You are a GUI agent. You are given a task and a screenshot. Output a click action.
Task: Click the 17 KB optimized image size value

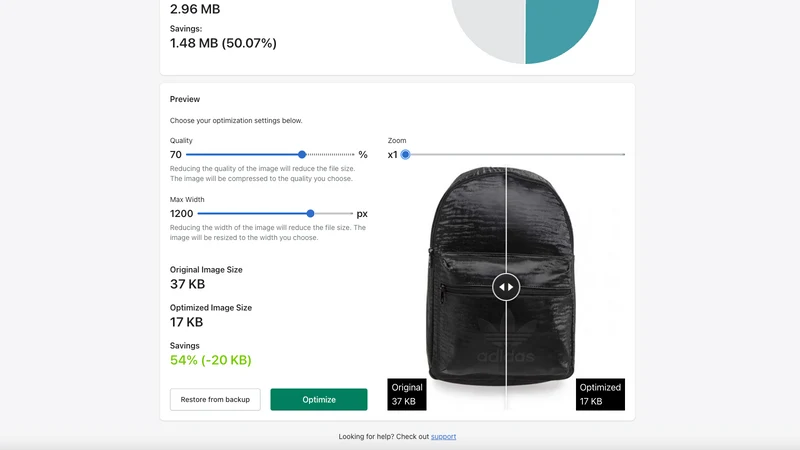pyautogui.click(x=186, y=322)
